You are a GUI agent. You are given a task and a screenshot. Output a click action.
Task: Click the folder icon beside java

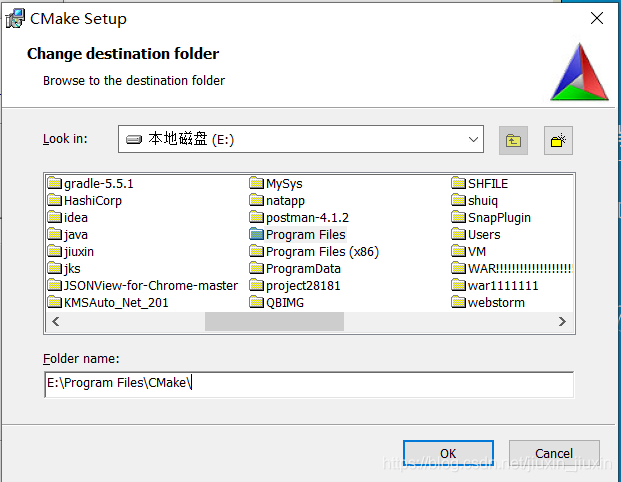pyautogui.click(x=55, y=234)
